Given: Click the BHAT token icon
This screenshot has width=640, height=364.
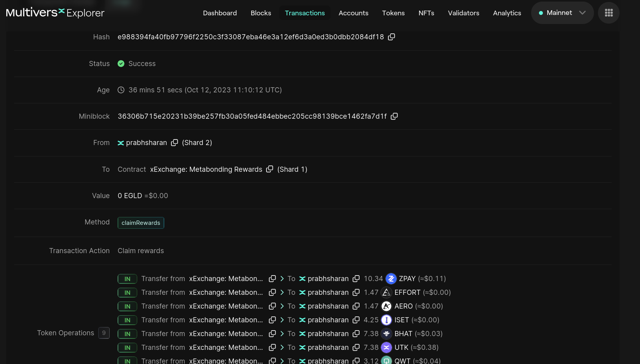Looking at the screenshot, I should [x=386, y=334].
